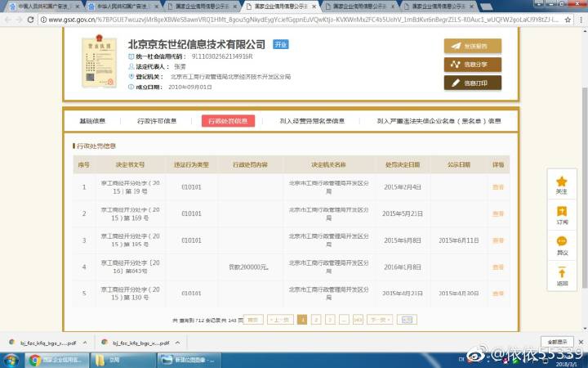Screen dimensions: 588x368
Task: Click the 异议 chat-bubble icon in side panel
Action: (561, 241)
